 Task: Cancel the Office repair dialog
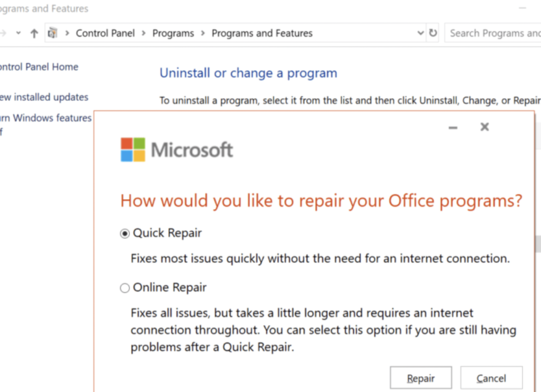[491, 378]
